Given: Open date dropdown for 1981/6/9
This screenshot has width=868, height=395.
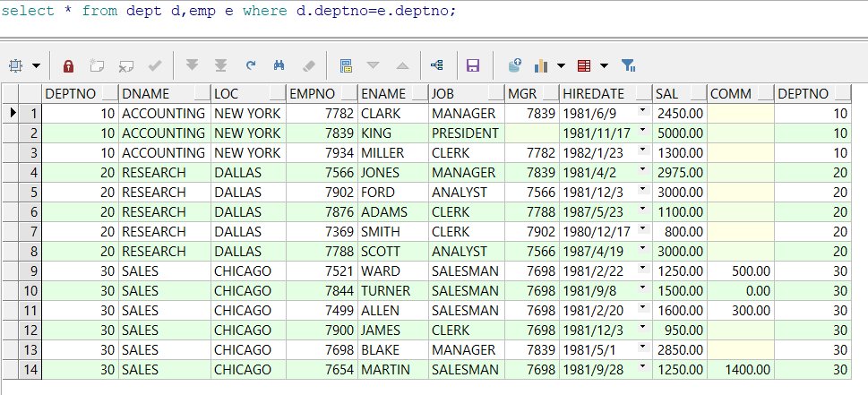Looking at the screenshot, I should click(642, 111).
